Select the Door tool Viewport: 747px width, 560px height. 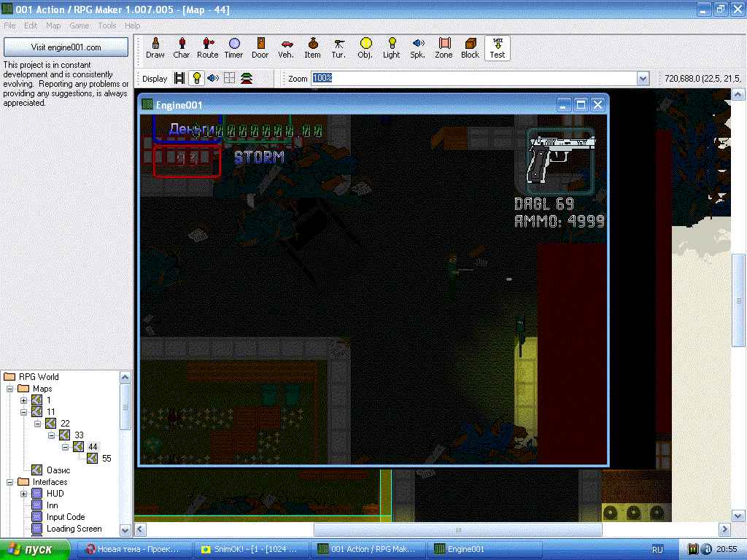pos(260,48)
